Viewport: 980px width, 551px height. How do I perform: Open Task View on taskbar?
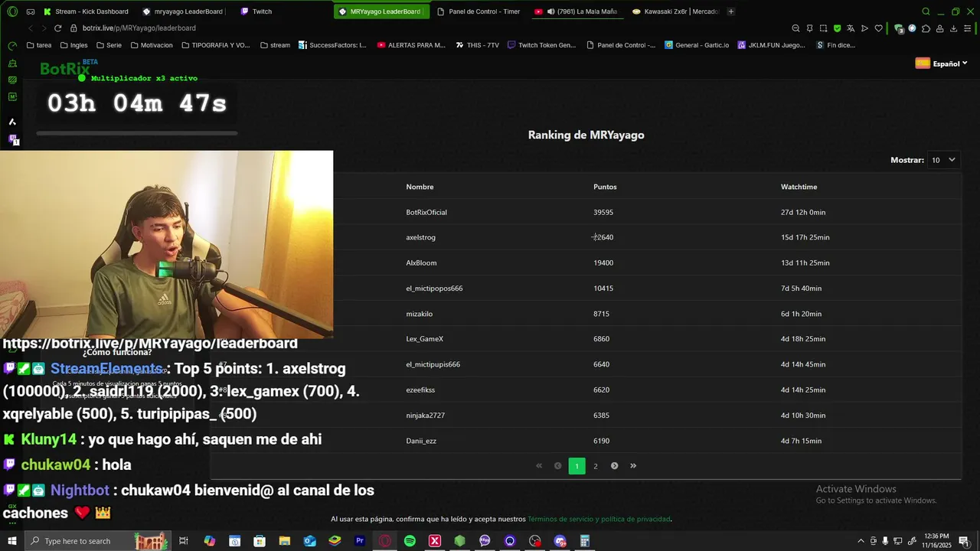coord(184,541)
